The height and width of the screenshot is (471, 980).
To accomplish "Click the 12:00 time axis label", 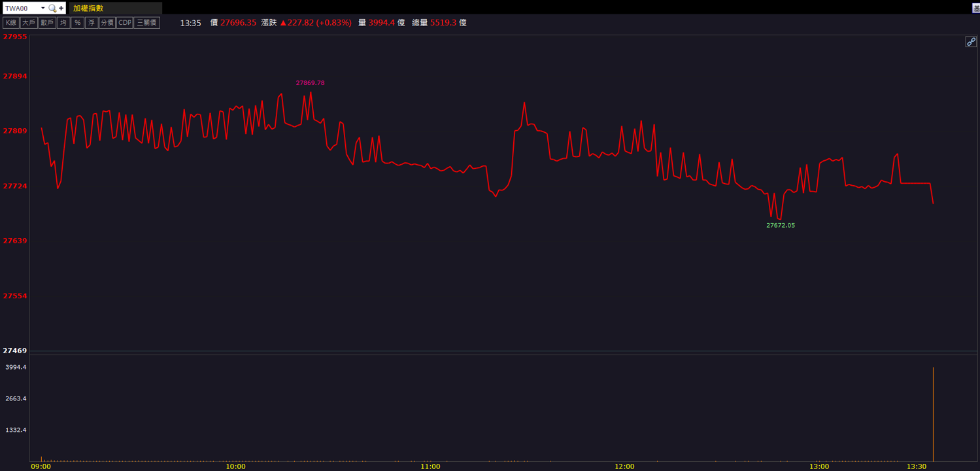I will tap(624, 466).
